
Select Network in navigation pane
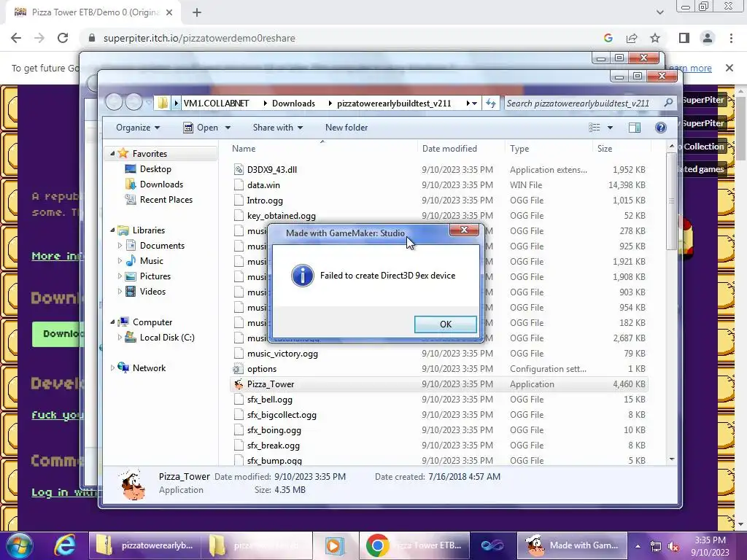pos(149,368)
